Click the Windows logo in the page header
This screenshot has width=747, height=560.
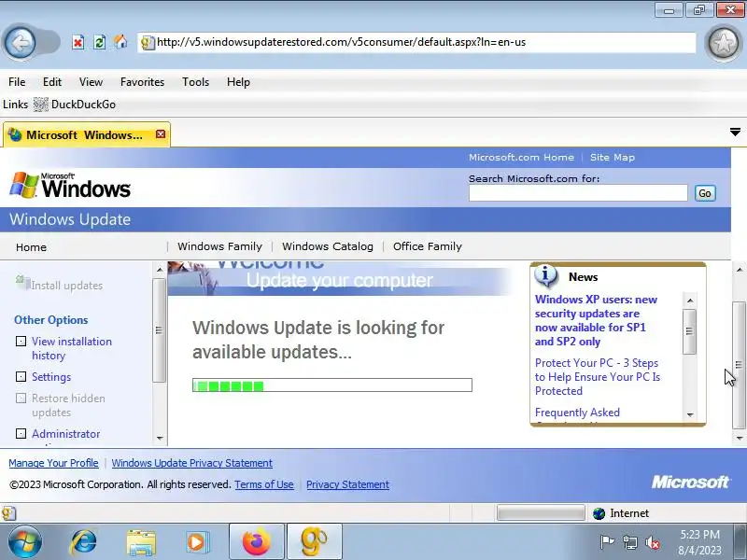[70, 185]
